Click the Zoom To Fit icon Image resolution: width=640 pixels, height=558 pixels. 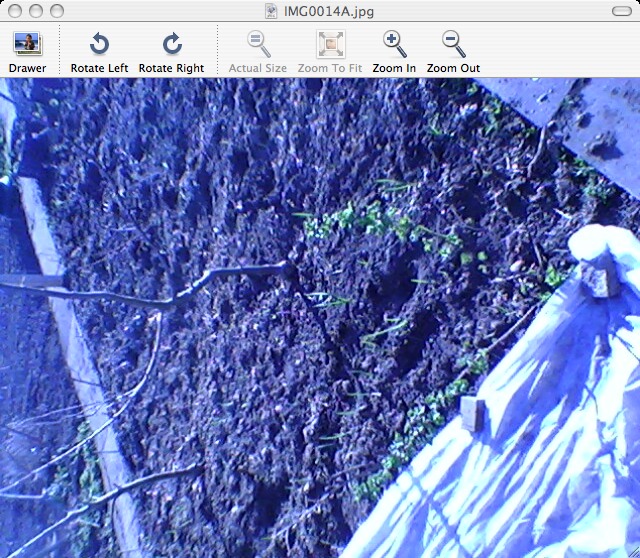point(331,44)
